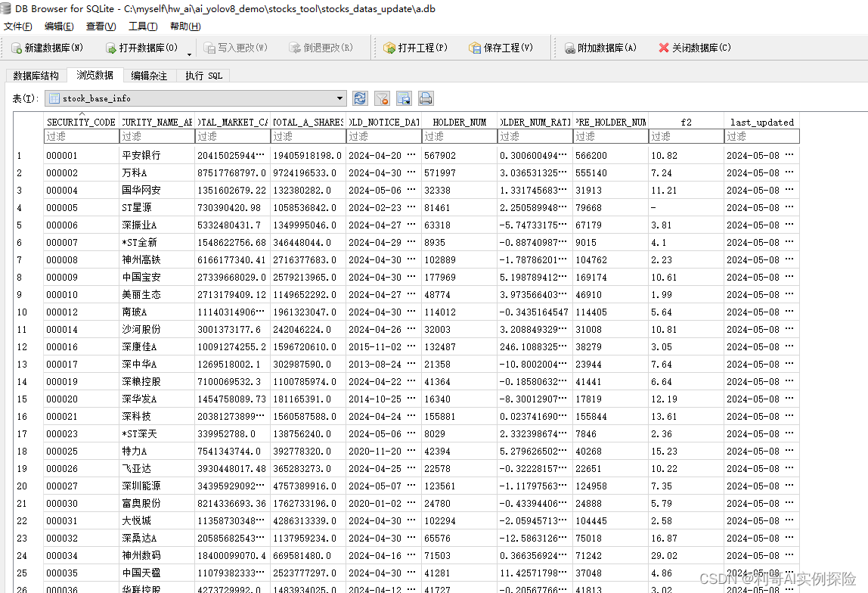Select the cell 神州高铁
The height and width of the screenshot is (593, 868).
click(x=157, y=259)
